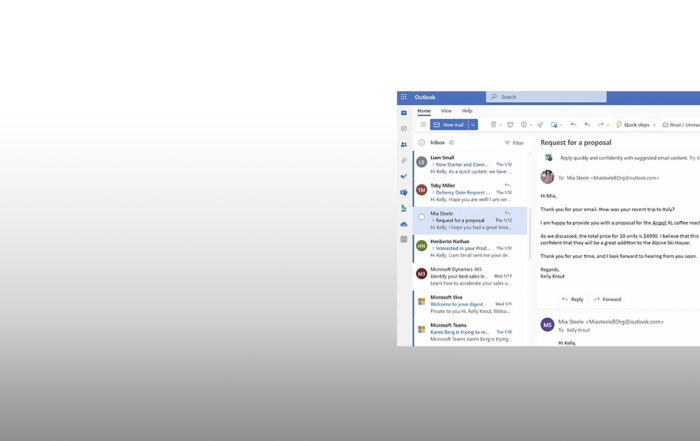Expand the Report dropdown arrow
Screen dimensions: 700x441
(x=531, y=125)
